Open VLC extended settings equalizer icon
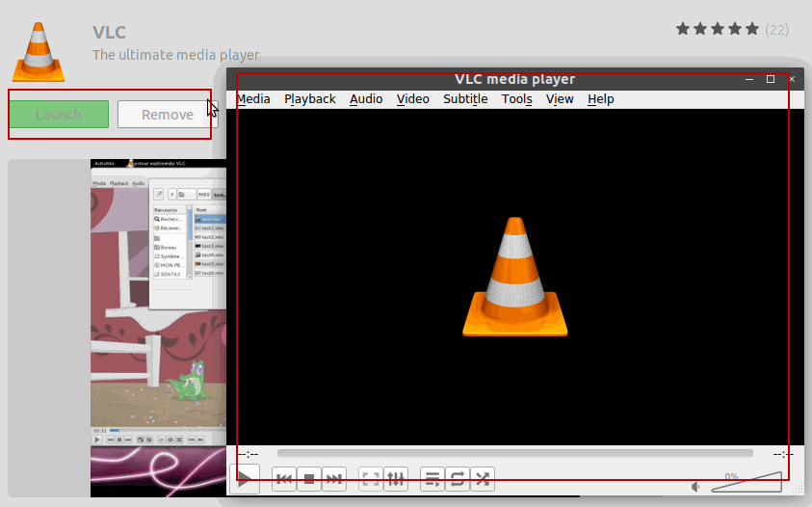Viewport: 812px width, 507px height. click(x=396, y=478)
